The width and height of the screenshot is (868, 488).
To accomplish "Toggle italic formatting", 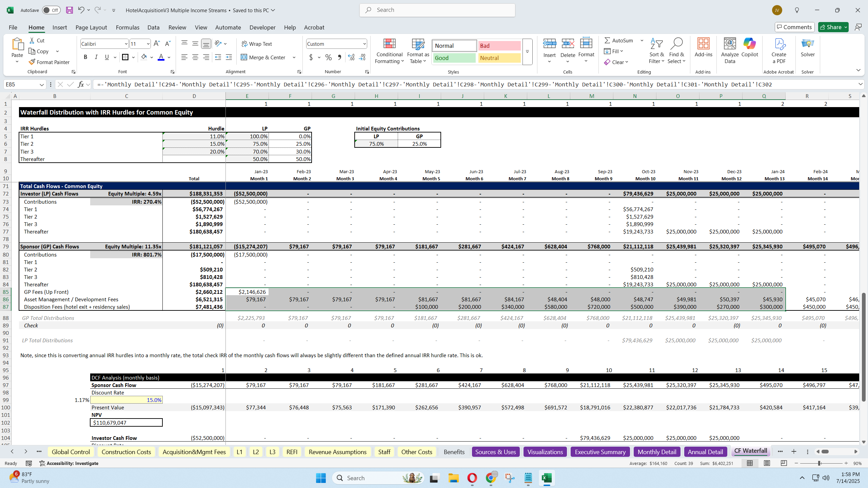I will pyautogui.click(x=96, y=57).
